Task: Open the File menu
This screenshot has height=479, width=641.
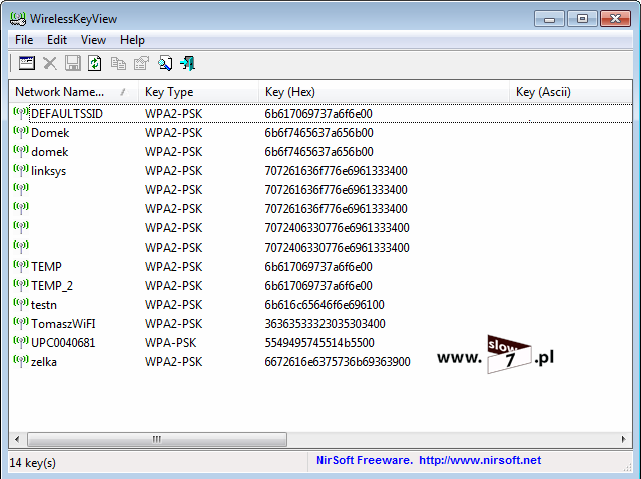Action: pos(24,40)
